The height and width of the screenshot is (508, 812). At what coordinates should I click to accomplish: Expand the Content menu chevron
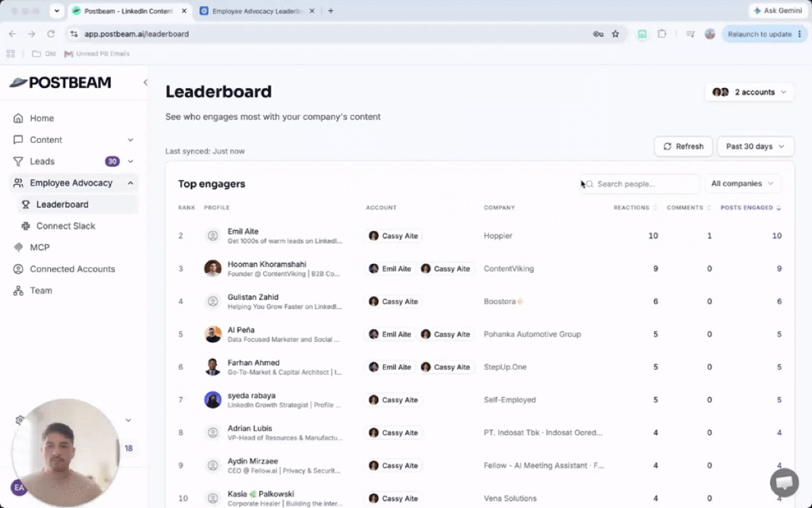click(131, 140)
